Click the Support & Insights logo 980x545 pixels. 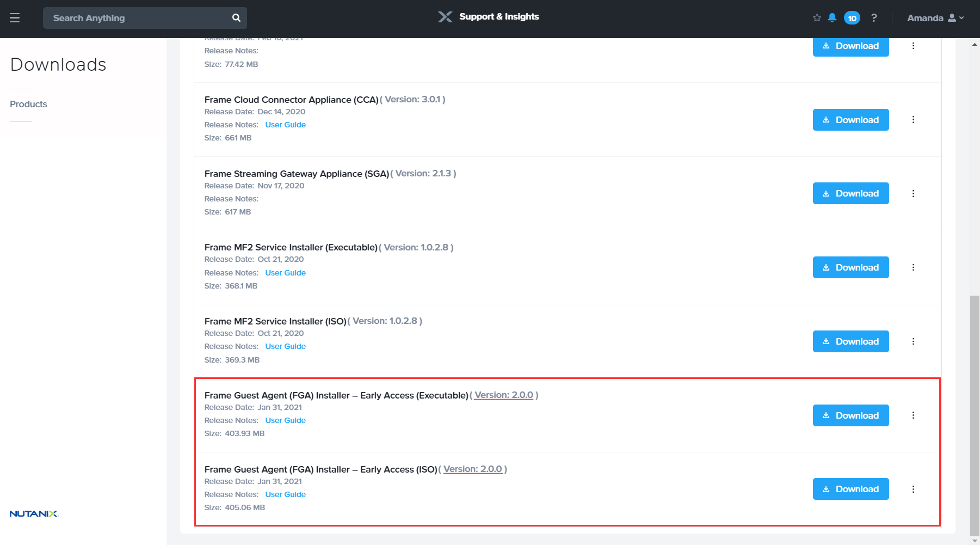pos(488,17)
